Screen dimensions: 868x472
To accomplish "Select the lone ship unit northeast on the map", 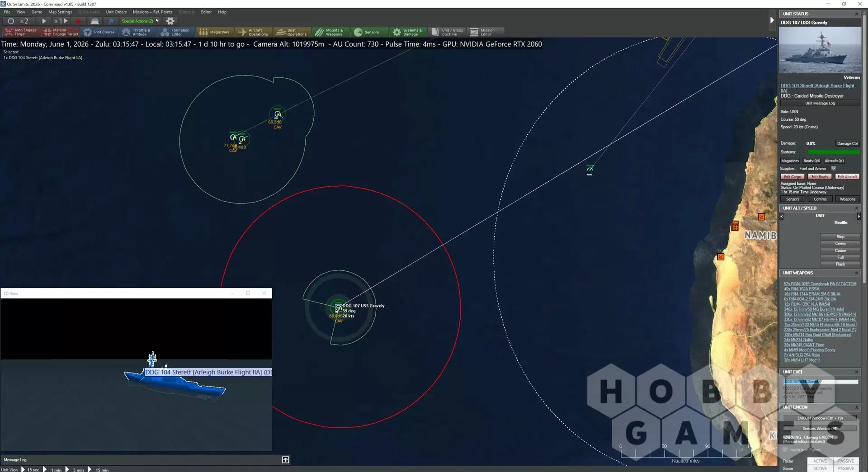I will tap(590, 169).
